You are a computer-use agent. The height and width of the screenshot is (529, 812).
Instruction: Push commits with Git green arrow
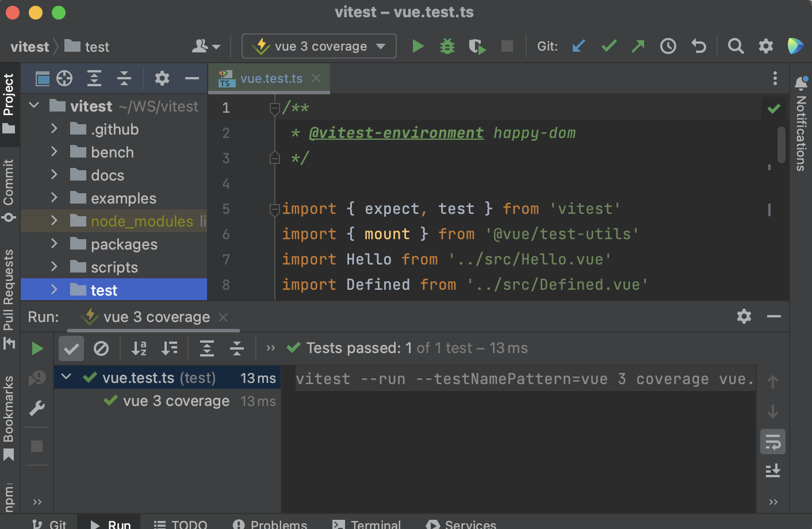point(638,46)
